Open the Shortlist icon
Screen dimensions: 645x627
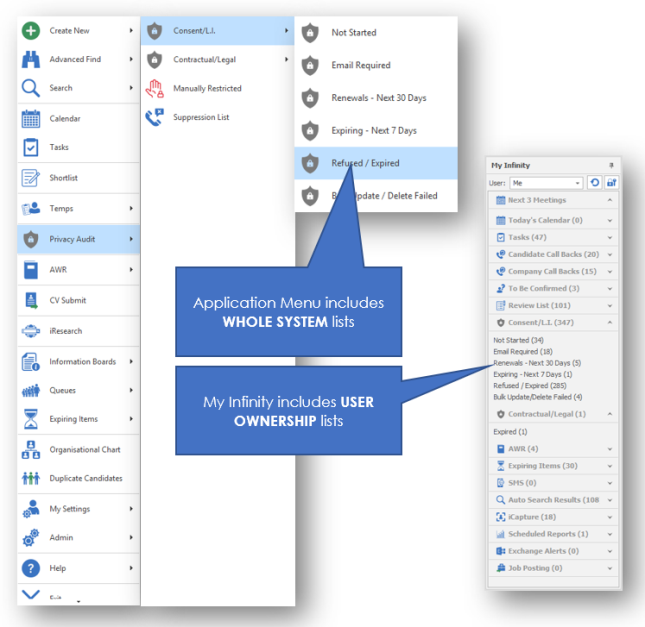click(30, 178)
